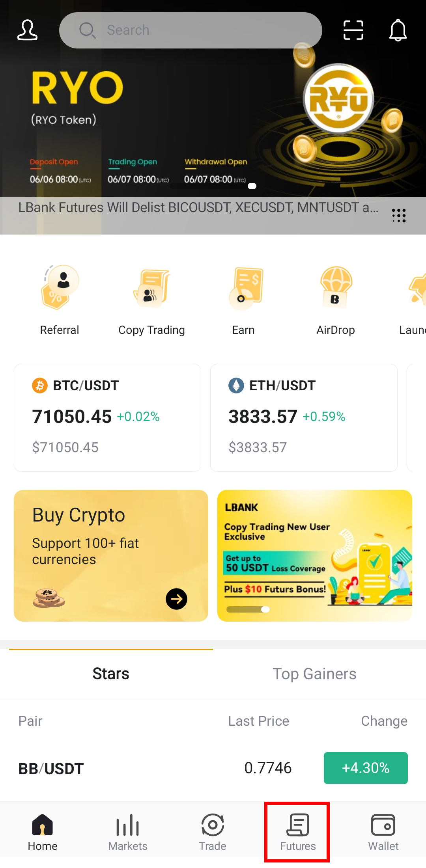Screen dimensions: 426x868
Task: Tap the Buy Crypto arrow button
Action: tap(176, 599)
